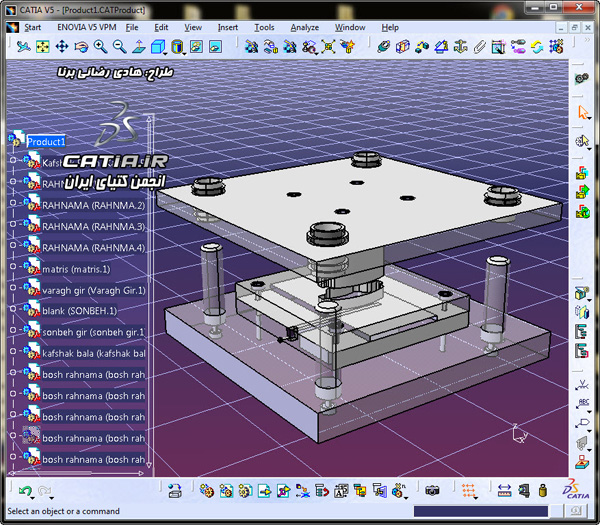The image size is (600, 525).
Task: Click the Isometric View cube icon
Action: coord(157,47)
